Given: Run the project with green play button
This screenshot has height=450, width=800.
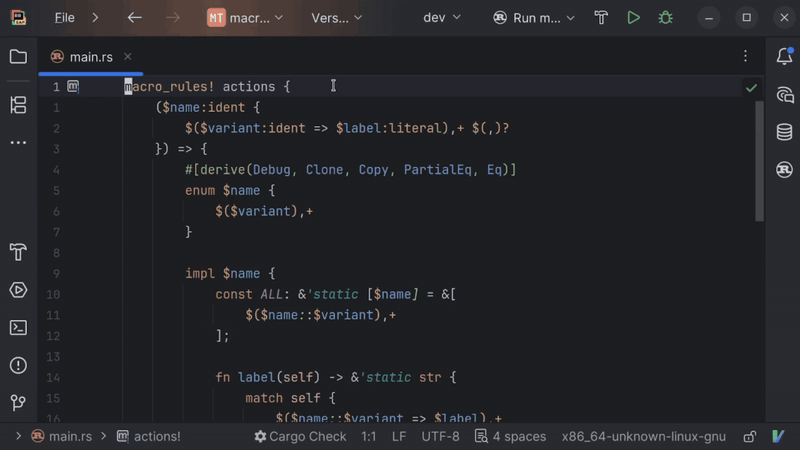Looking at the screenshot, I should [633, 18].
